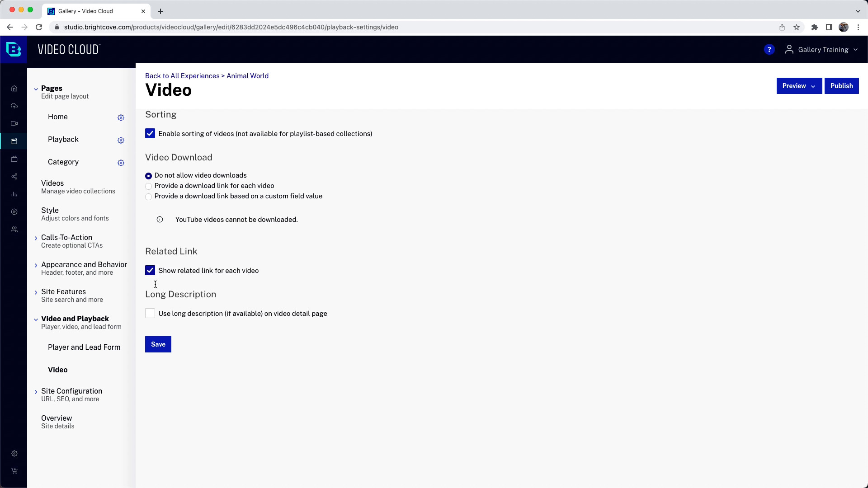Select Provide a download link radio button
Screen dimensions: 868x488
148,185
